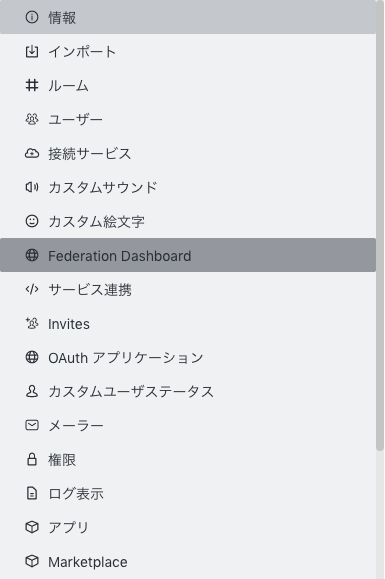This screenshot has width=385, height=579.
Task: Click the padlock icon for 権限
Action: pos(32,459)
